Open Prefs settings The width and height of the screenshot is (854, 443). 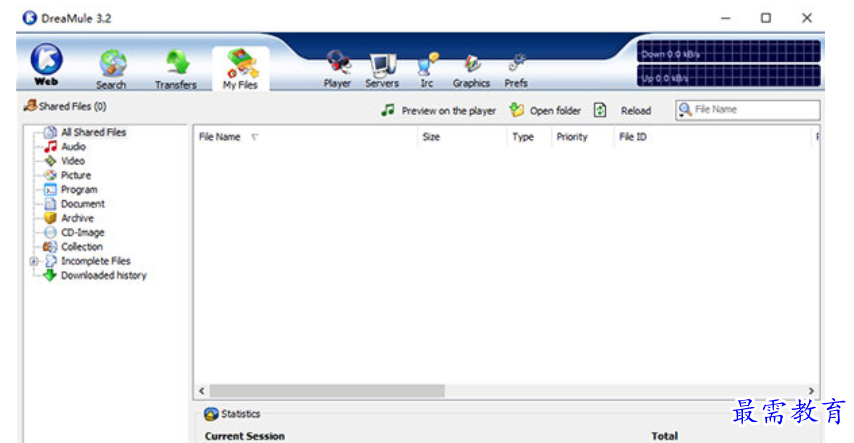pyautogui.click(x=516, y=69)
